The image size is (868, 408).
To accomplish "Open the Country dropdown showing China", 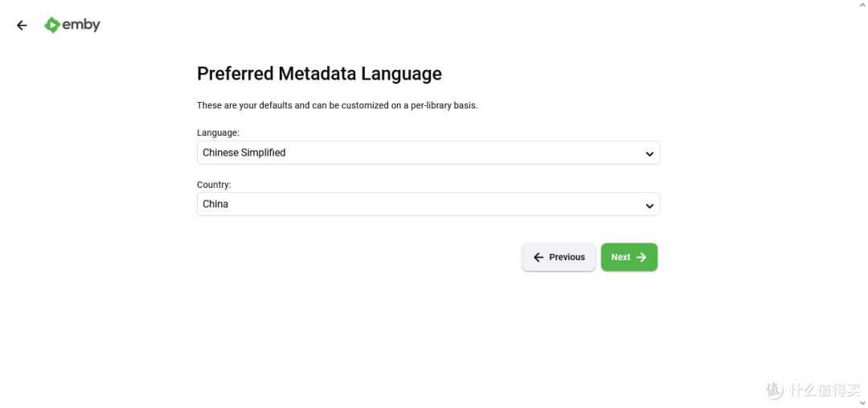I will click(428, 204).
